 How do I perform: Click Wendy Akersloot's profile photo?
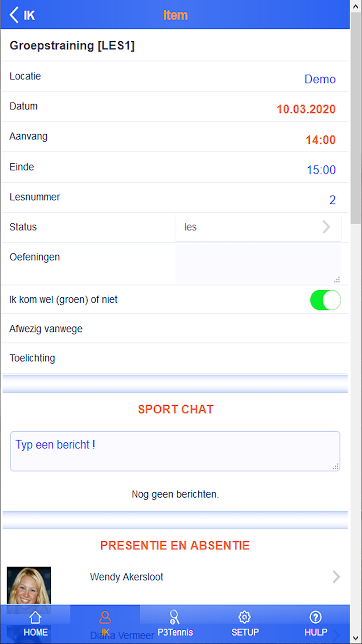[x=29, y=586]
